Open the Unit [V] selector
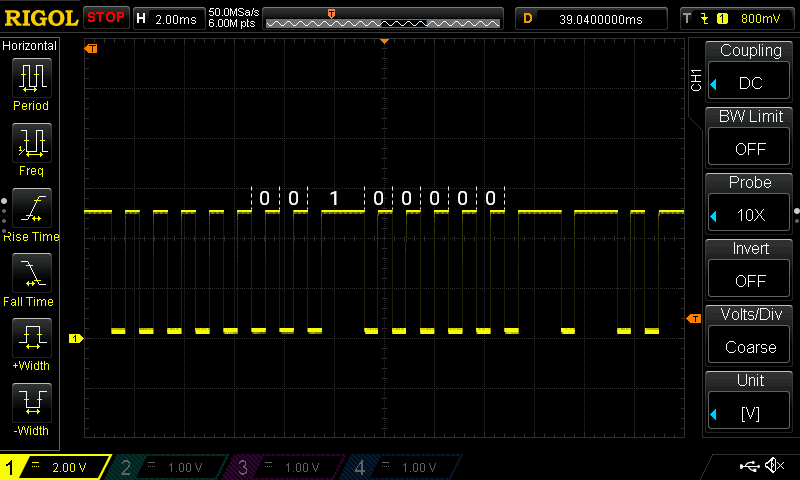The height and width of the screenshot is (480, 800). point(750,401)
